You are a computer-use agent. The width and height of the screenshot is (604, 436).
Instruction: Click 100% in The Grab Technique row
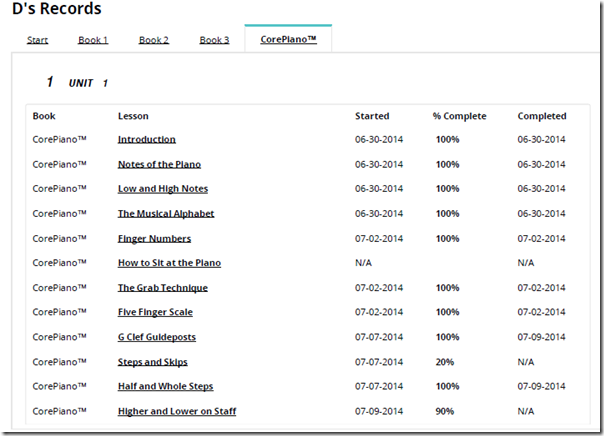point(447,288)
